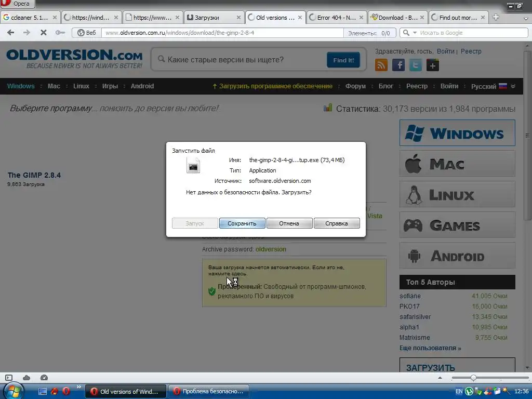Screen dimensions: 532x399
Task: Switch to the ccleaner 5.1 tab
Action: coord(30,17)
